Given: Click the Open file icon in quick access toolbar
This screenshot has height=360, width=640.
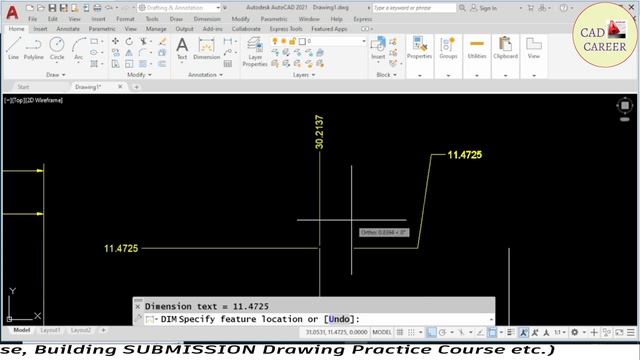Looking at the screenshot, I should [x=41, y=8].
